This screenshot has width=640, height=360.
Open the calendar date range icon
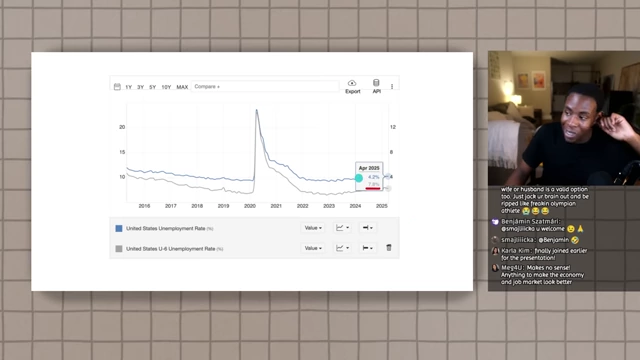tap(117, 87)
